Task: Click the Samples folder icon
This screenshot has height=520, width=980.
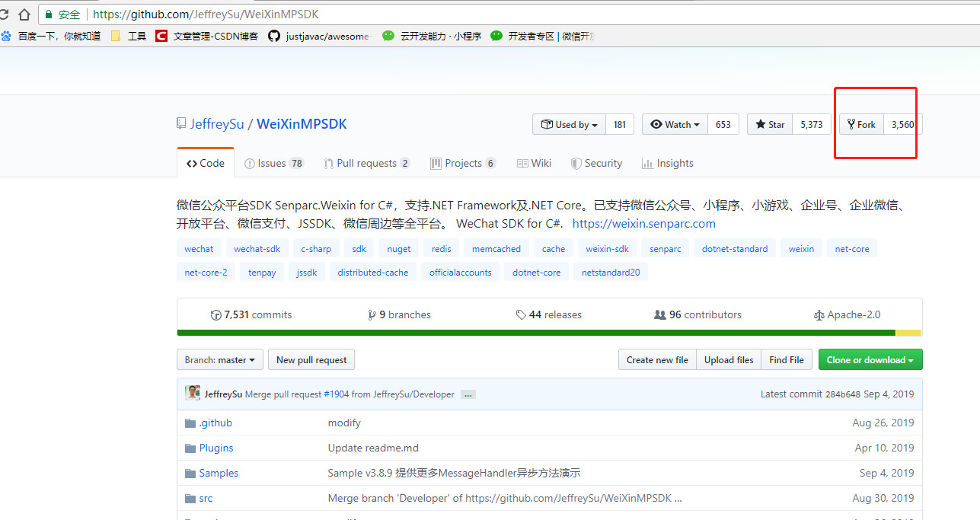Action: click(190, 473)
